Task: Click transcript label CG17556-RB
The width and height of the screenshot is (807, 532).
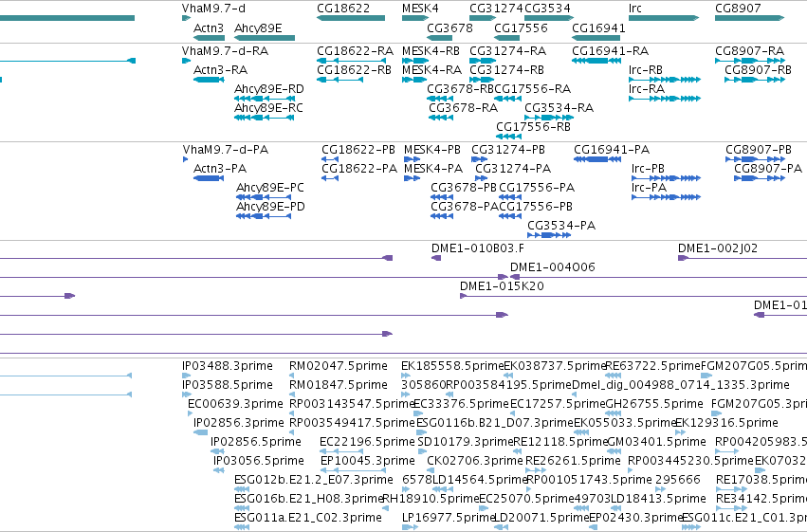Action: click(x=533, y=127)
